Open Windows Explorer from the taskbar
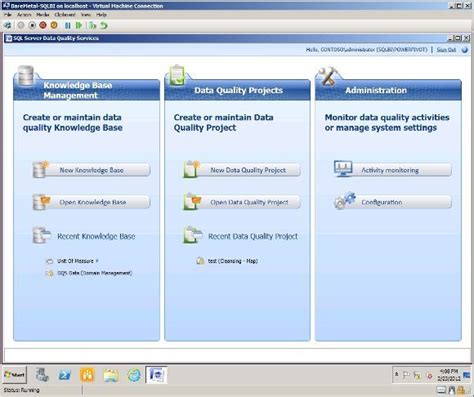474x397 pixels. coord(111,375)
